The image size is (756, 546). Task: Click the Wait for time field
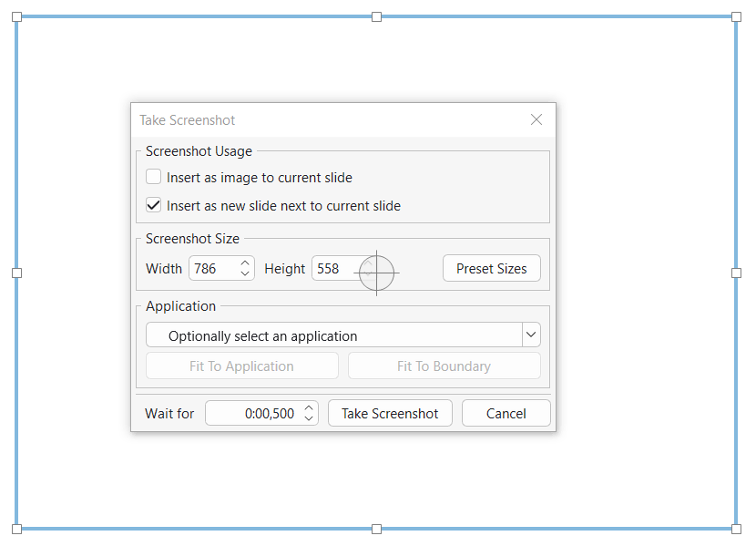[x=253, y=414]
